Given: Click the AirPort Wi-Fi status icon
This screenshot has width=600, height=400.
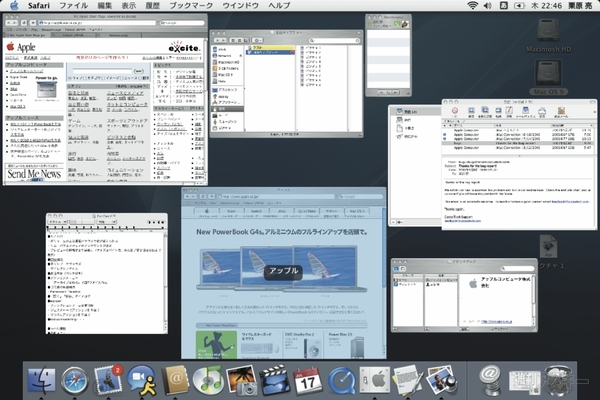Looking at the screenshot, I should 473,6.
